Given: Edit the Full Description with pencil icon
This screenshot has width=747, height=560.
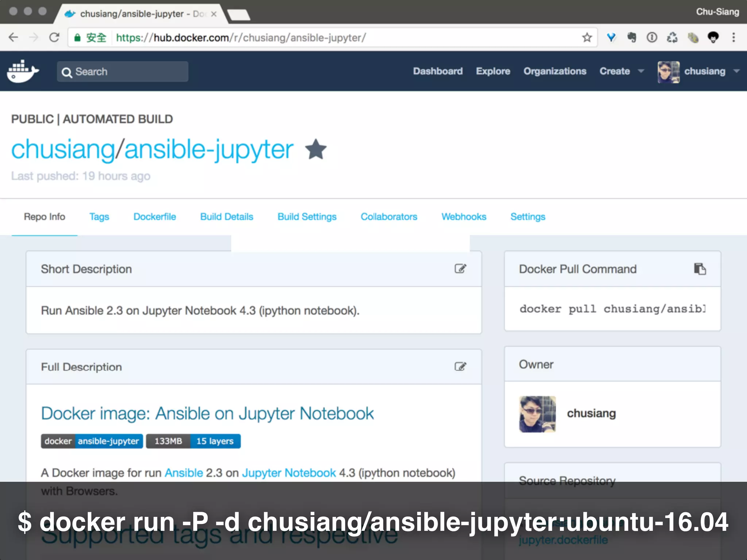Looking at the screenshot, I should click(x=460, y=366).
